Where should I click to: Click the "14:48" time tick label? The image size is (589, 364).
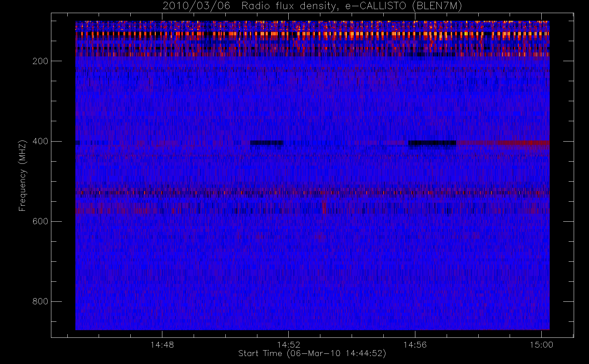162,345
